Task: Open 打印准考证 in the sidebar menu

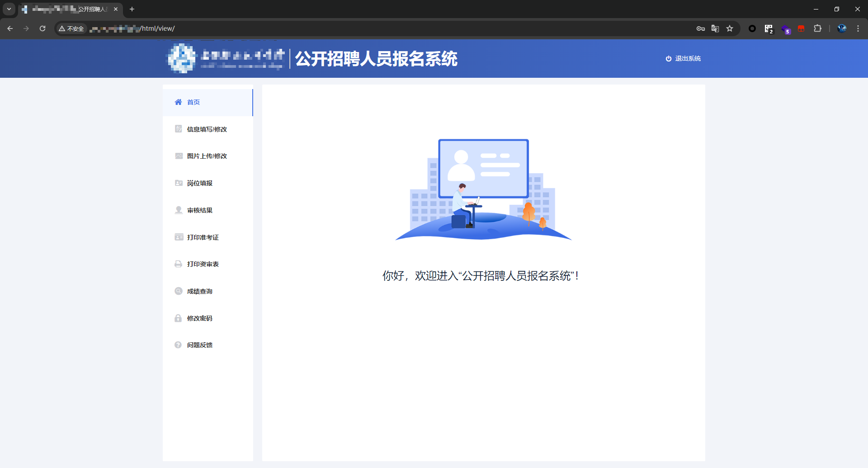Action: [x=203, y=237]
